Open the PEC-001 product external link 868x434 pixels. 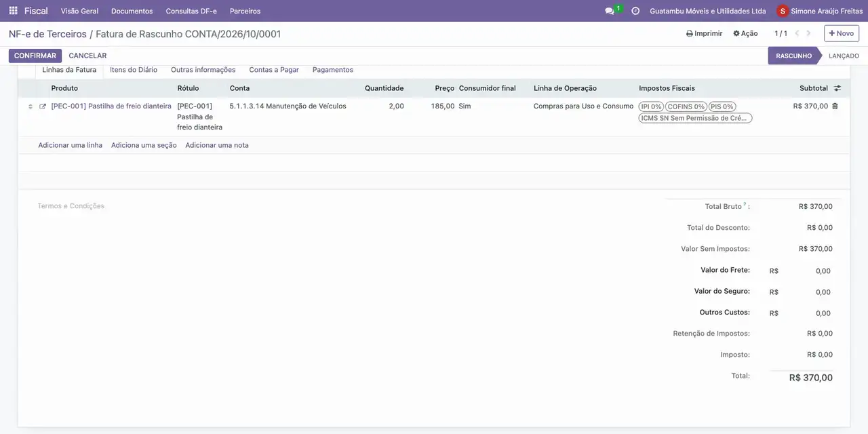click(x=43, y=106)
